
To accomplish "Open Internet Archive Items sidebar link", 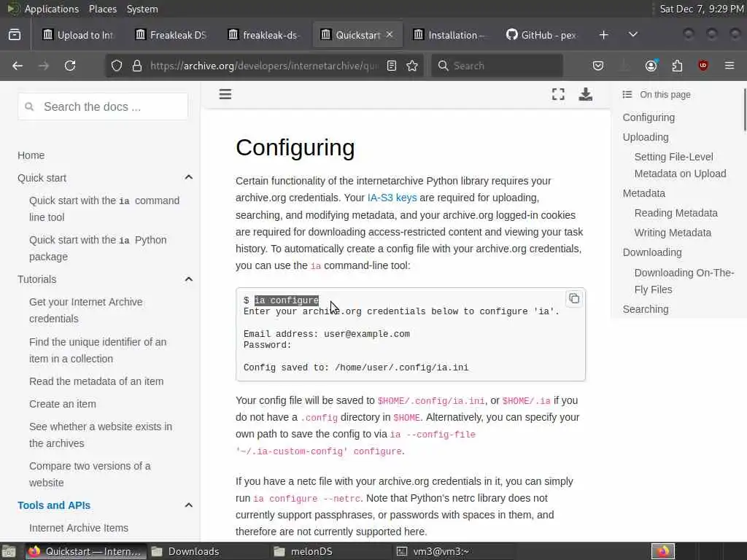I will tap(79, 528).
